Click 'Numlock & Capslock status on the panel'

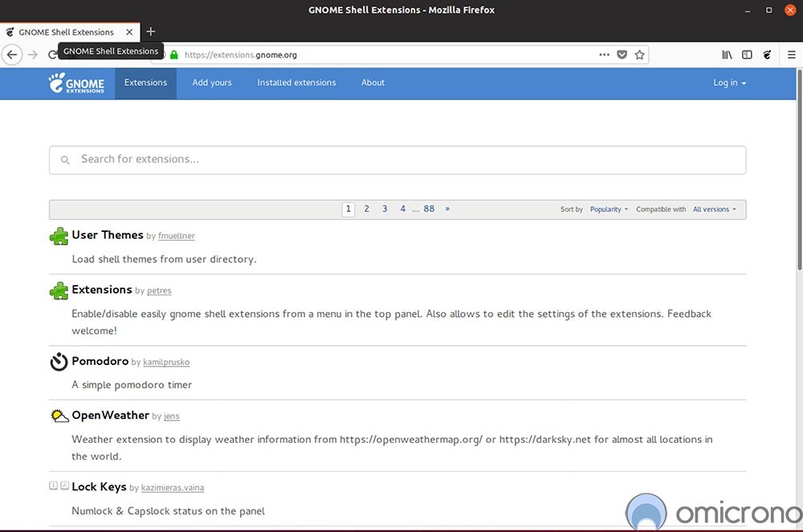[x=168, y=511]
